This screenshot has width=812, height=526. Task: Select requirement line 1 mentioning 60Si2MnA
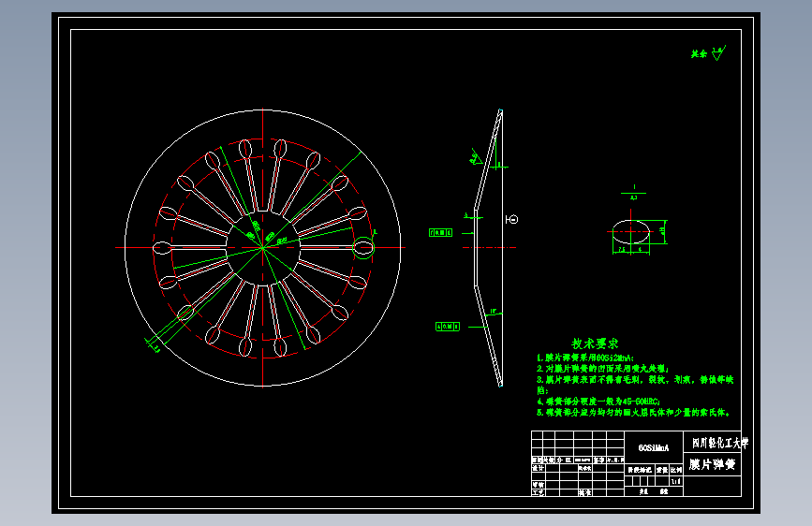[585, 358]
